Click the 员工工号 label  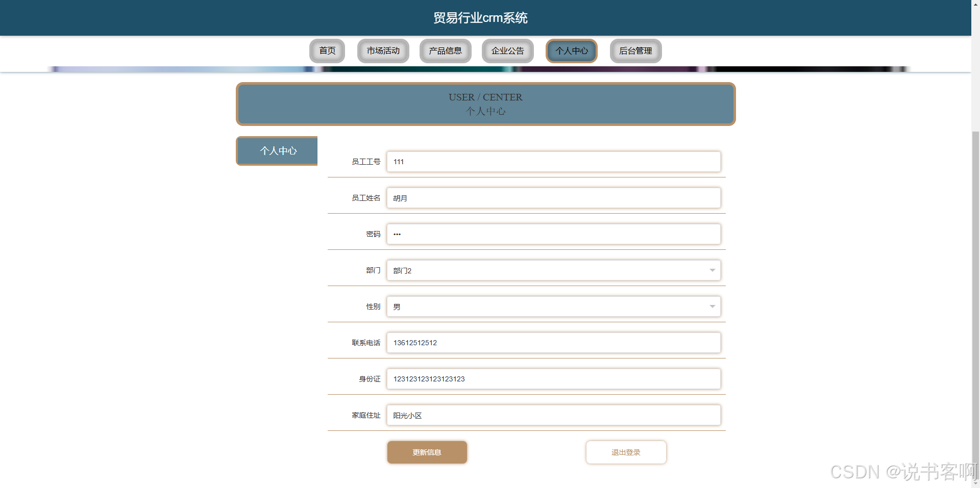(x=366, y=162)
